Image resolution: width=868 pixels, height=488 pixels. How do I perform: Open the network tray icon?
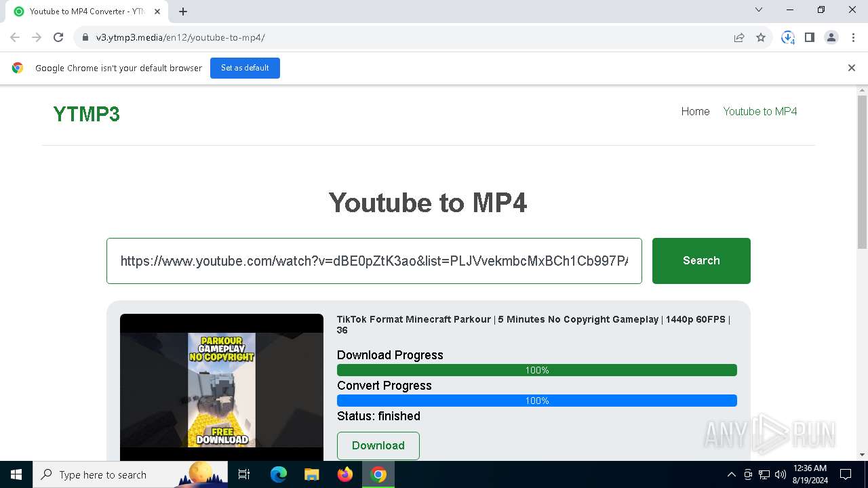(764, 474)
